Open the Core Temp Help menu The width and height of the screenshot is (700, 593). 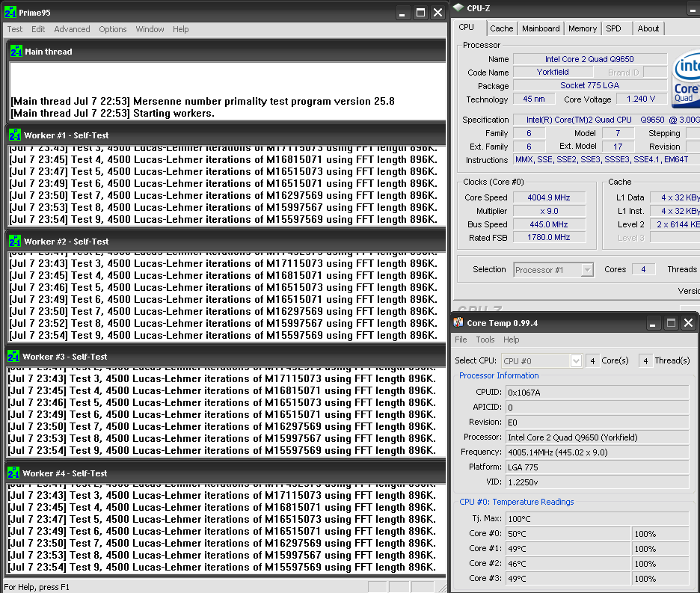point(511,339)
